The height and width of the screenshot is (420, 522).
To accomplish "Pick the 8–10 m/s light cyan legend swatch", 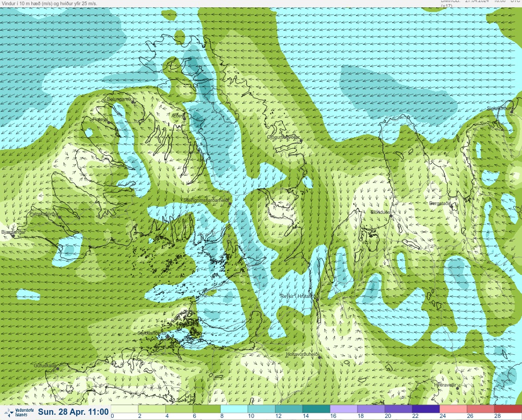I will point(234,409).
